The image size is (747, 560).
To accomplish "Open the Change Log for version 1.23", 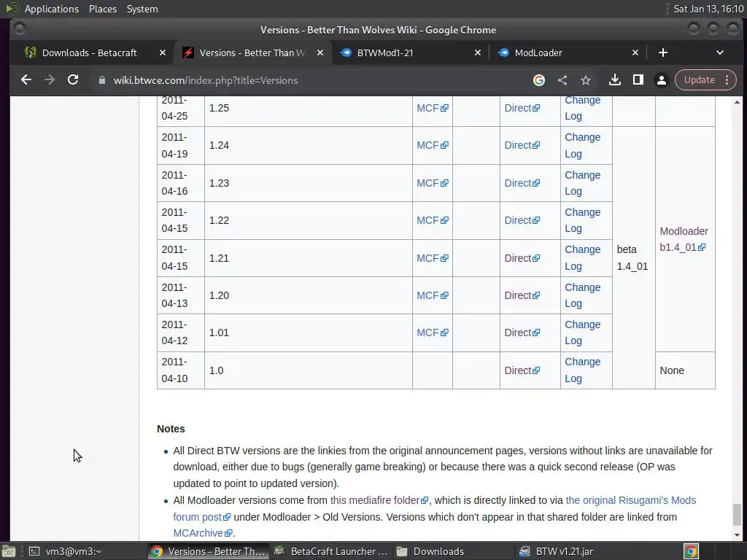I will (x=582, y=183).
